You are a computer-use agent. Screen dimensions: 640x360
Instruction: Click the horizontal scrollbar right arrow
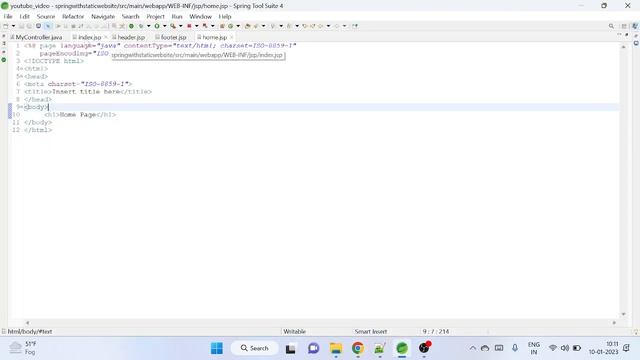point(614,322)
